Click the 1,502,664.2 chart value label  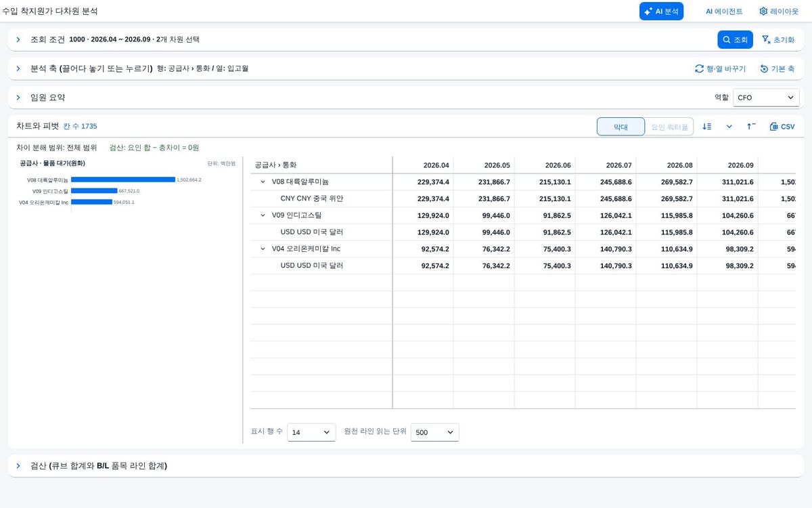[x=189, y=179]
